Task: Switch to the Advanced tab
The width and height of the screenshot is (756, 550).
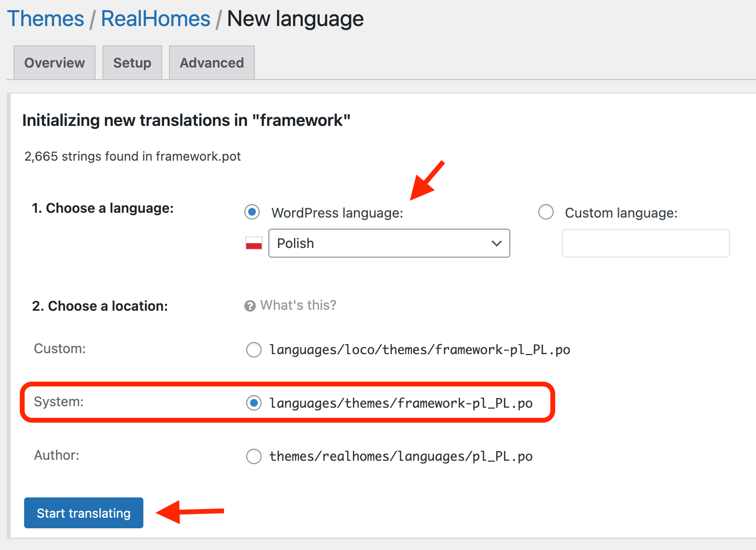Action: coord(212,63)
